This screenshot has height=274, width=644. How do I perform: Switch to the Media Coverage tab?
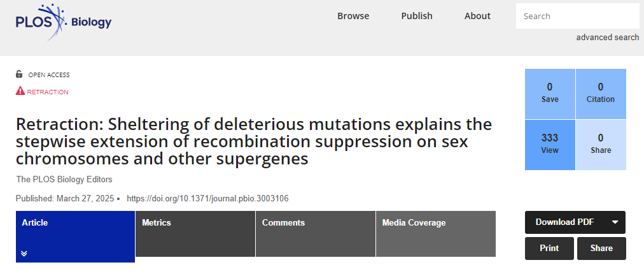(436, 234)
